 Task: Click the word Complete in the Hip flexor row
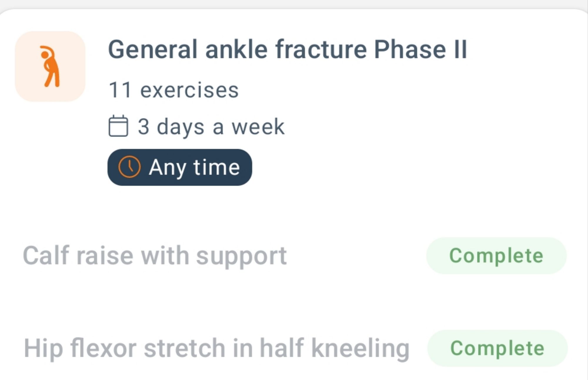click(497, 349)
